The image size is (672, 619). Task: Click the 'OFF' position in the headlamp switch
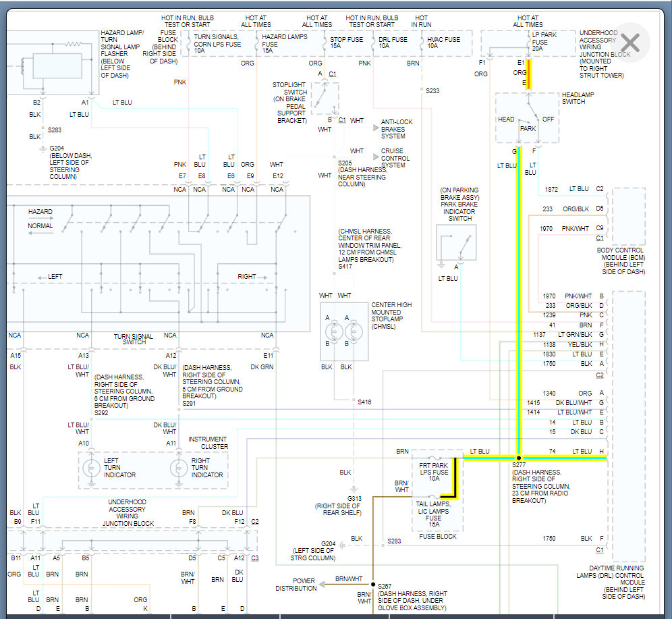(x=548, y=119)
